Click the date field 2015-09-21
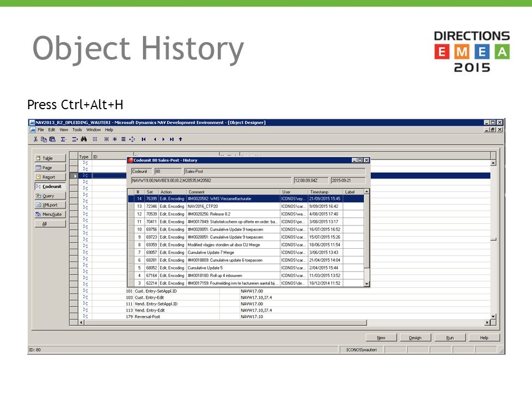This screenshot has height=399, width=532. (x=348, y=181)
